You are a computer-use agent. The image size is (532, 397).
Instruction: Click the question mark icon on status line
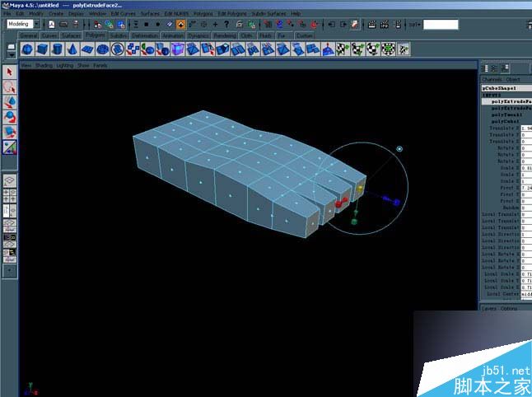coord(226,24)
